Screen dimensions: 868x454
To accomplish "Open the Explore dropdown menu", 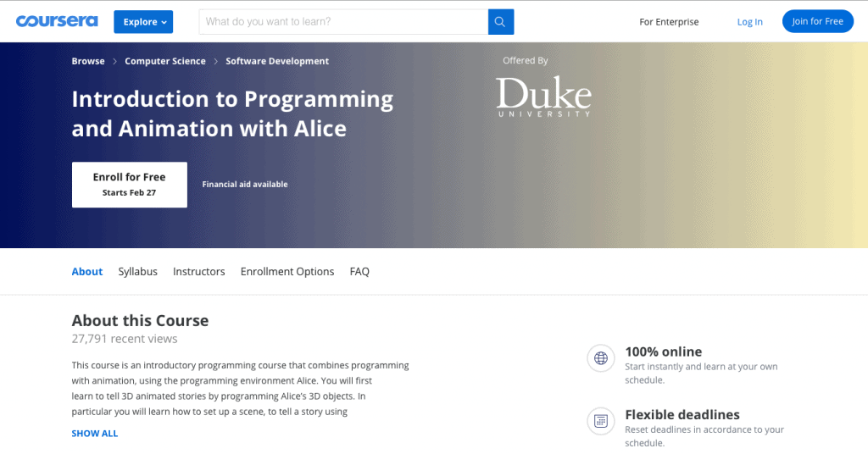I will 143,22.
